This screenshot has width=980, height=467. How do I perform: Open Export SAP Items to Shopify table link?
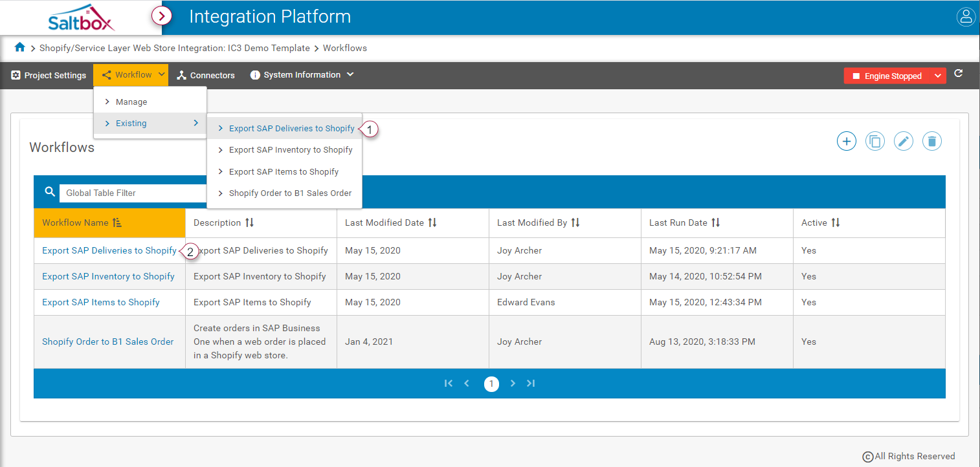(x=101, y=302)
